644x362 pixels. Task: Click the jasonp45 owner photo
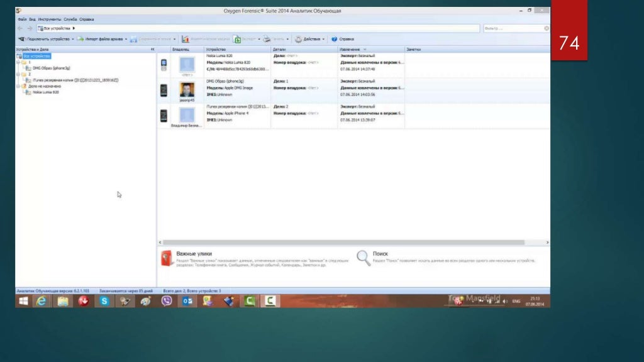[187, 90]
